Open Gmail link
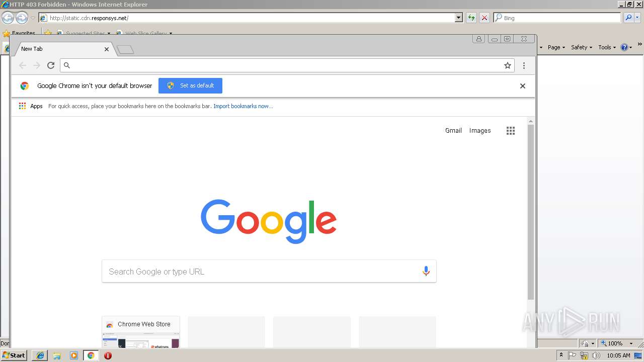Image resolution: width=644 pixels, height=362 pixels. [453, 130]
